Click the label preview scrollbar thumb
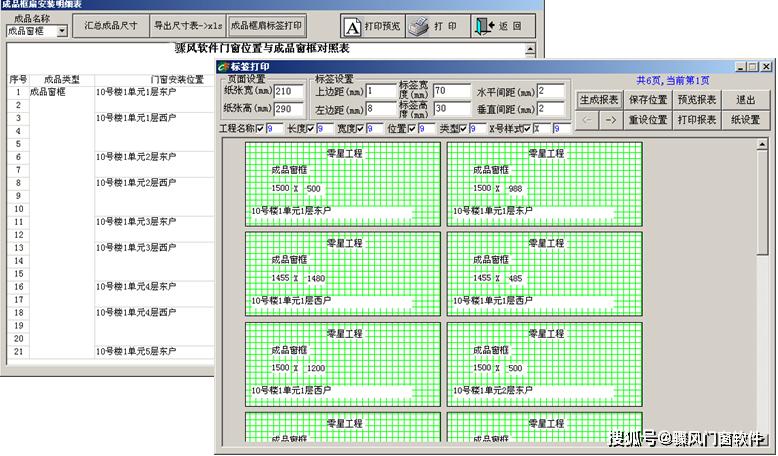This screenshot has width=778, height=456. coord(763,203)
